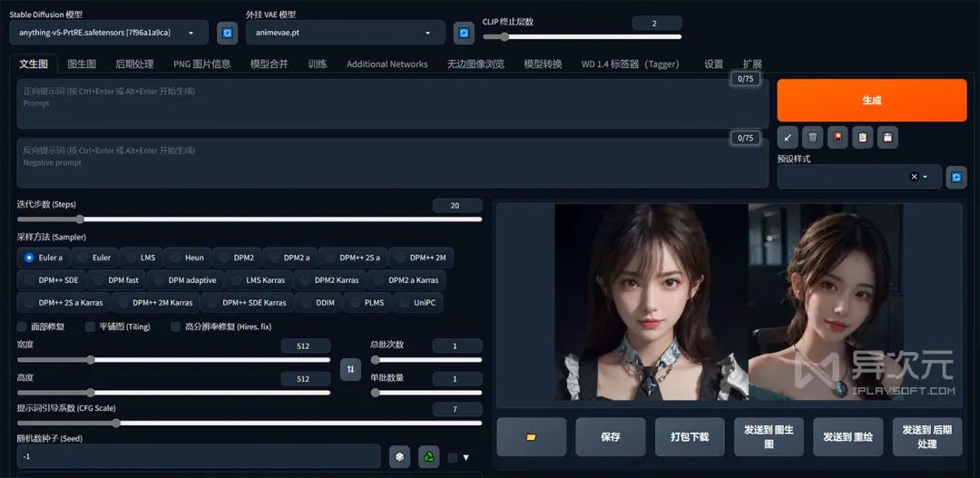Click the 保存 (Save) button
980x478 pixels.
611,437
